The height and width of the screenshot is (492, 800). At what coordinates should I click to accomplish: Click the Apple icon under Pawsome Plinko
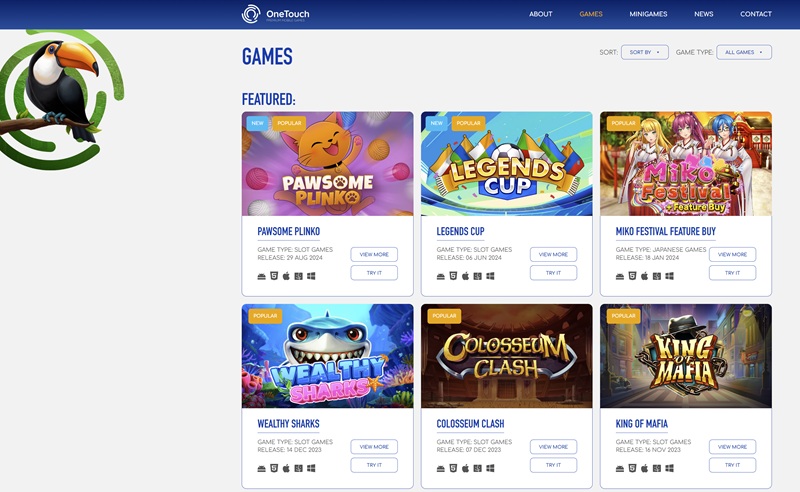[x=286, y=276]
